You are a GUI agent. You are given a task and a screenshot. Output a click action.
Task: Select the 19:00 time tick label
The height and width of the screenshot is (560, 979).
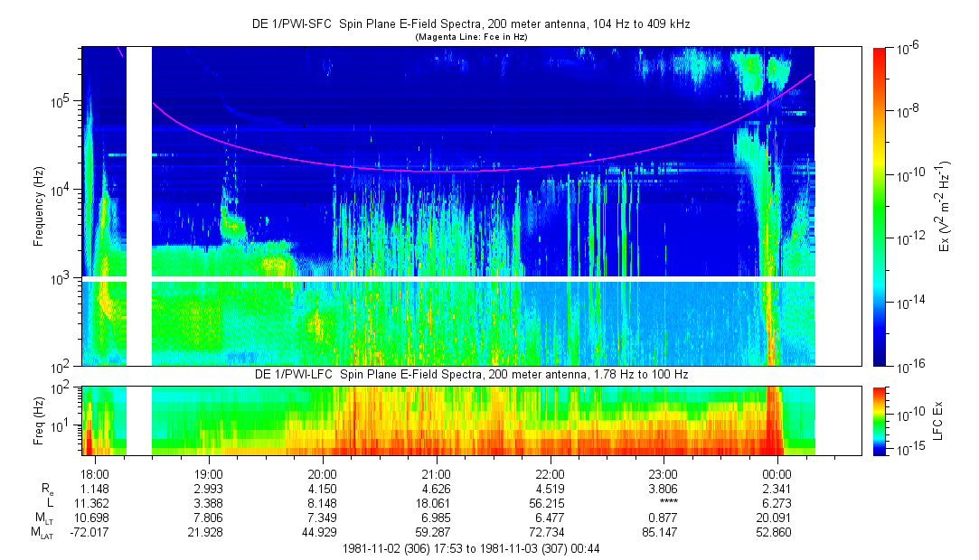click(209, 473)
